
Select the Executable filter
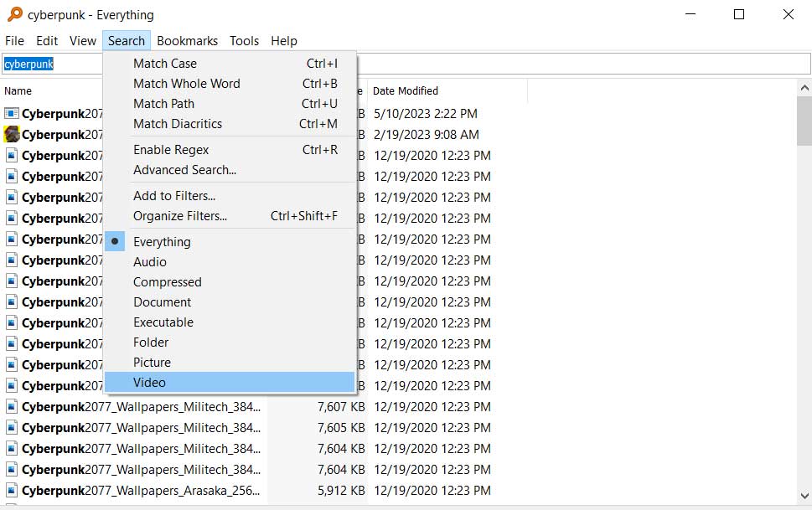pos(230,322)
